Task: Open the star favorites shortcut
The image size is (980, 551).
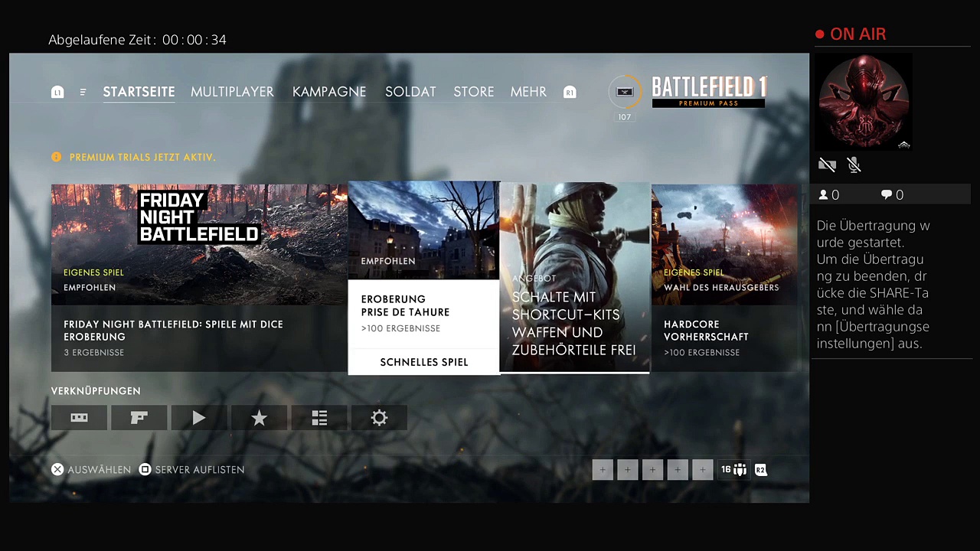Action: pyautogui.click(x=259, y=418)
